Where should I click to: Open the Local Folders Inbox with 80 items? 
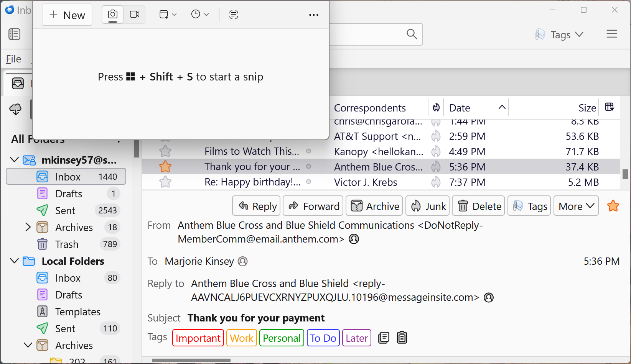tap(66, 278)
